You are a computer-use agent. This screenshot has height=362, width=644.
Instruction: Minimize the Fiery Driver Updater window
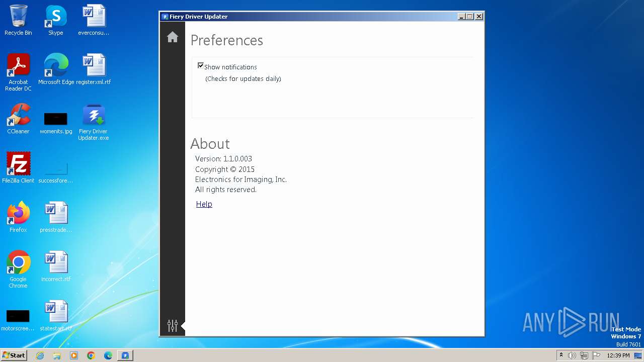[x=461, y=17]
